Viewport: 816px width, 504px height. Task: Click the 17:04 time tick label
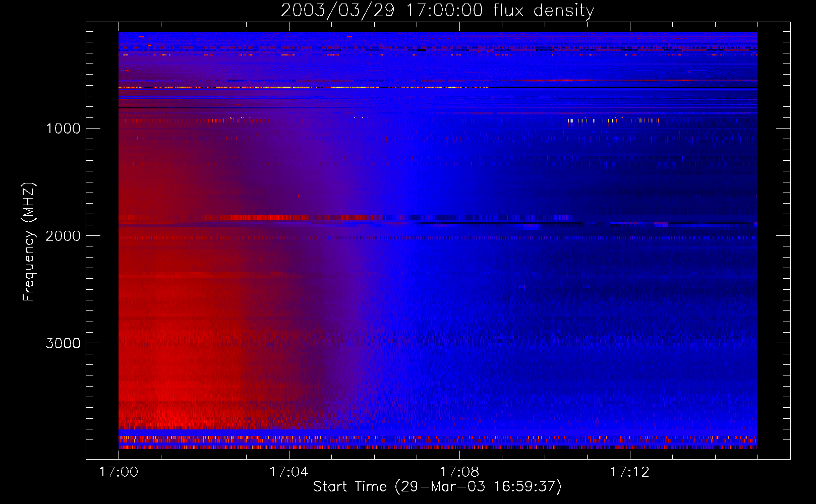coord(289,472)
